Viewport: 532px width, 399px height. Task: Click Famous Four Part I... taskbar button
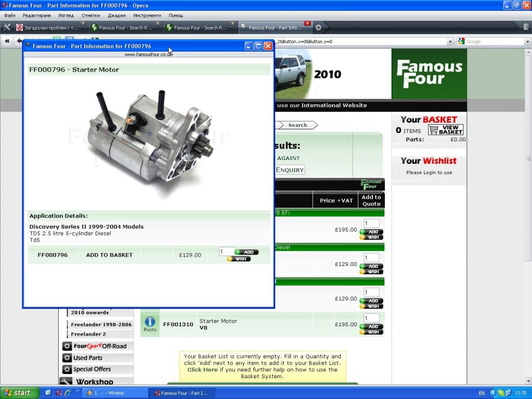click(183, 393)
